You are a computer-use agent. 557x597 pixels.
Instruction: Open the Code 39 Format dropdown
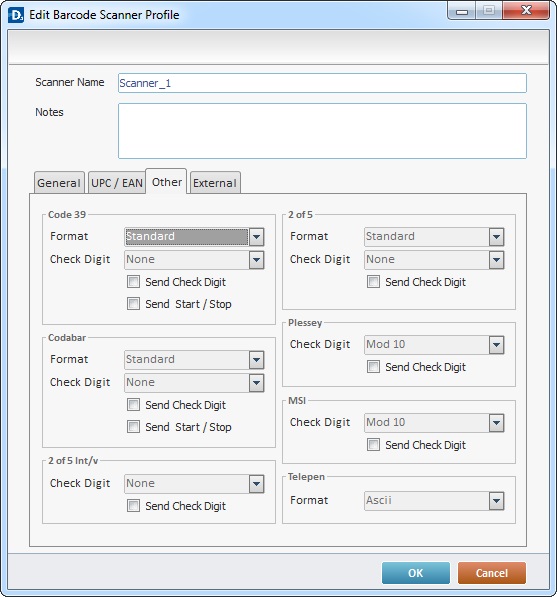pyautogui.click(x=194, y=237)
